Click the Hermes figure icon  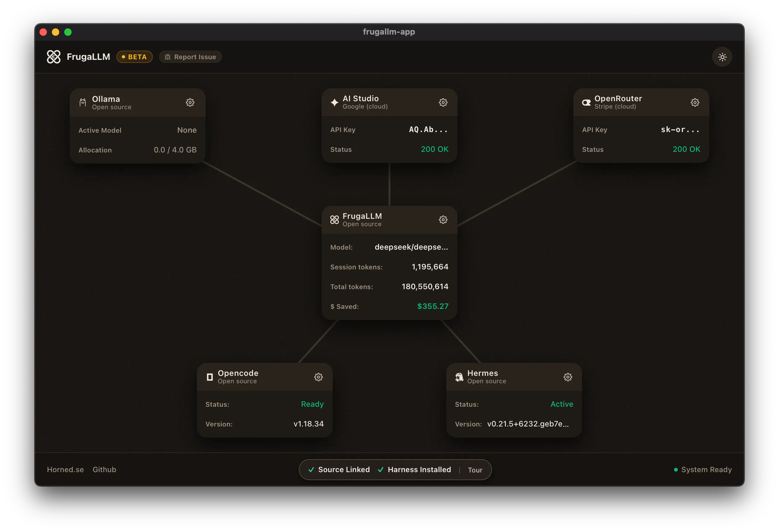459,377
